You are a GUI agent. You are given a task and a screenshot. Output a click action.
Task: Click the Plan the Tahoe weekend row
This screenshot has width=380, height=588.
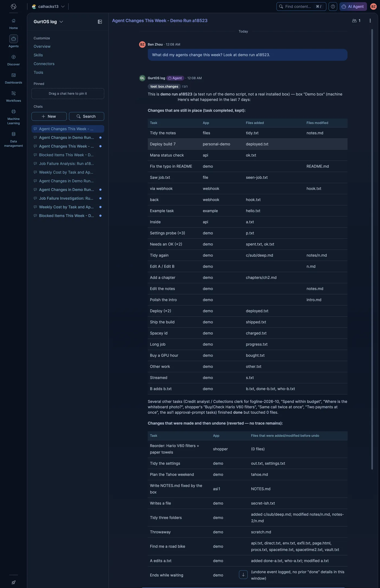248,474
